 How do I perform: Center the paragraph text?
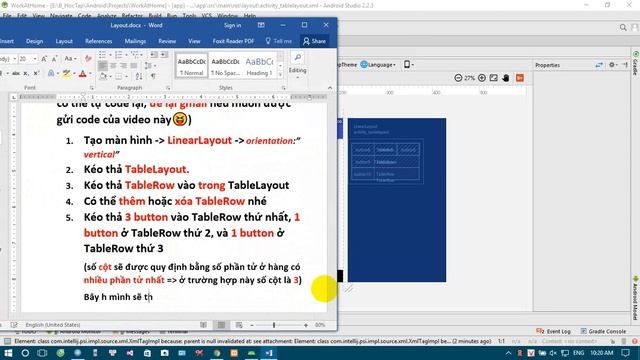point(113,66)
